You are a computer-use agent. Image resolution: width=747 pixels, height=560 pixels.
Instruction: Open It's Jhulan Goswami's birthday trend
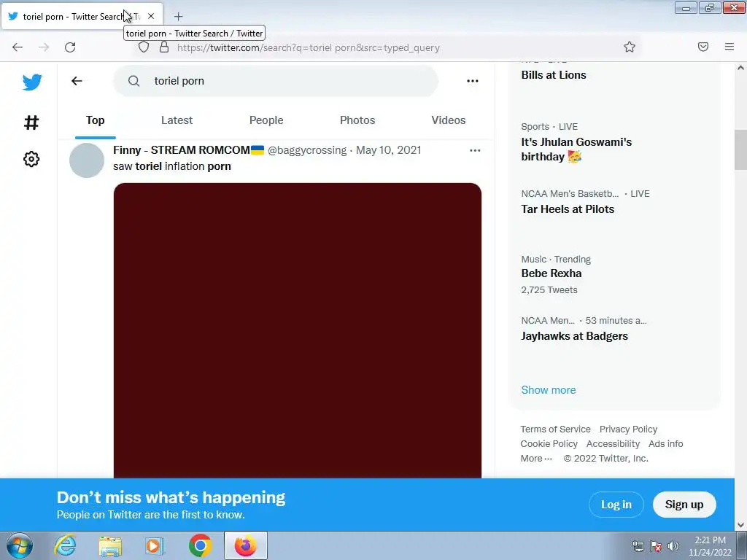pyautogui.click(x=576, y=149)
